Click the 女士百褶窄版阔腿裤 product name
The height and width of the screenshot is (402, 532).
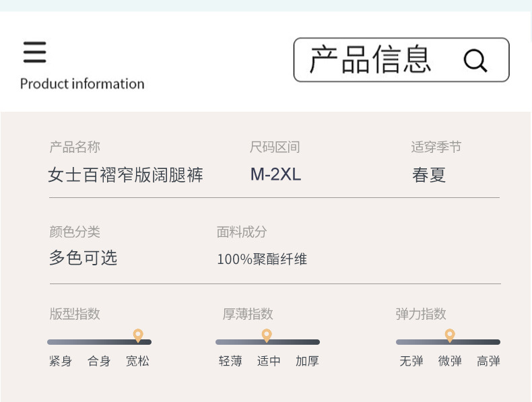click(125, 176)
